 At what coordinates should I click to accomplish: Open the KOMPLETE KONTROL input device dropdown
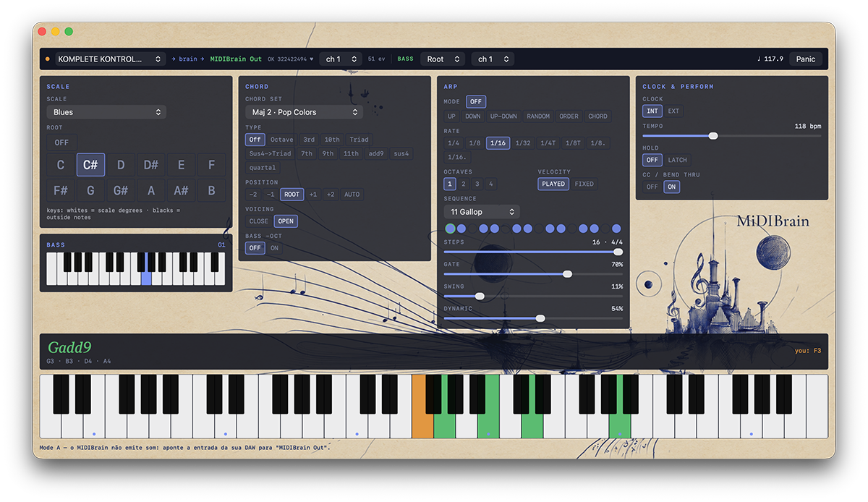[109, 59]
